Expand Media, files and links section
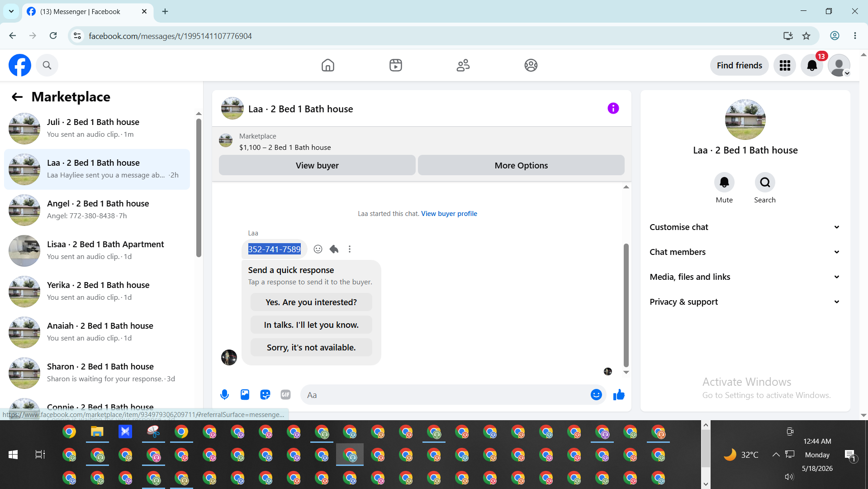868x489 pixels. coord(745,277)
